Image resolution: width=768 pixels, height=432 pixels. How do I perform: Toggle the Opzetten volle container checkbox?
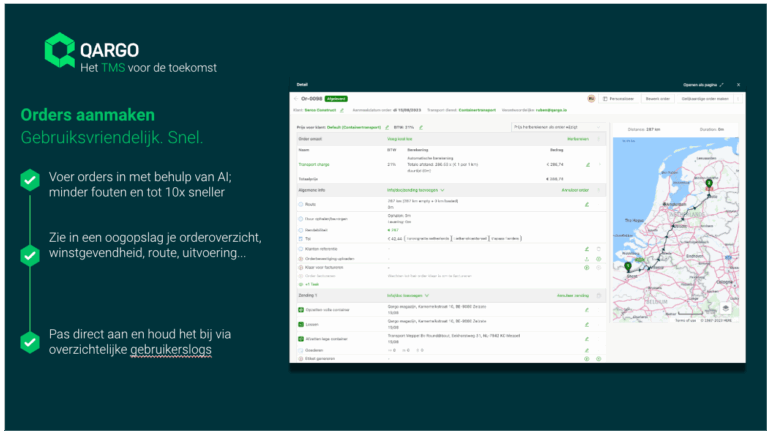click(301, 311)
